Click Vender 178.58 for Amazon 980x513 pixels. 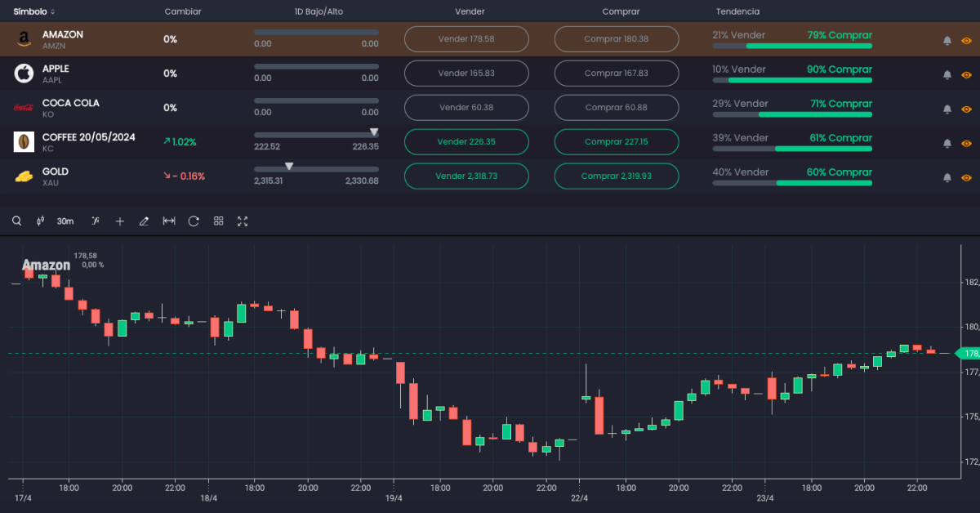click(466, 39)
